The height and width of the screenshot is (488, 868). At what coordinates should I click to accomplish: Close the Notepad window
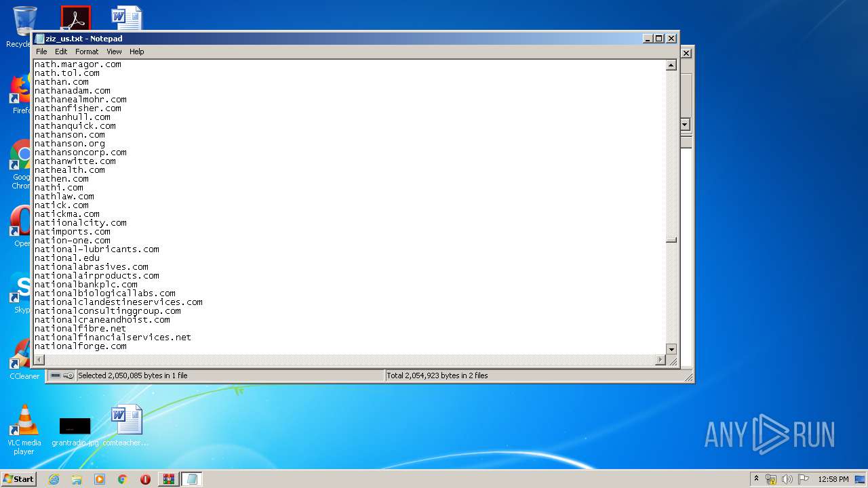tap(671, 39)
